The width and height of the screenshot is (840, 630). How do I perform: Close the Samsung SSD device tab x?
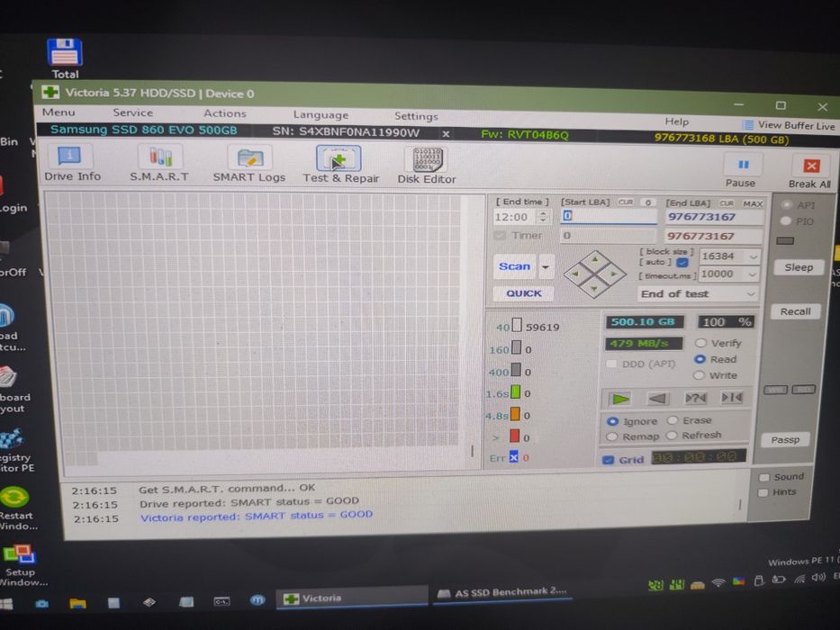click(x=446, y=133)
